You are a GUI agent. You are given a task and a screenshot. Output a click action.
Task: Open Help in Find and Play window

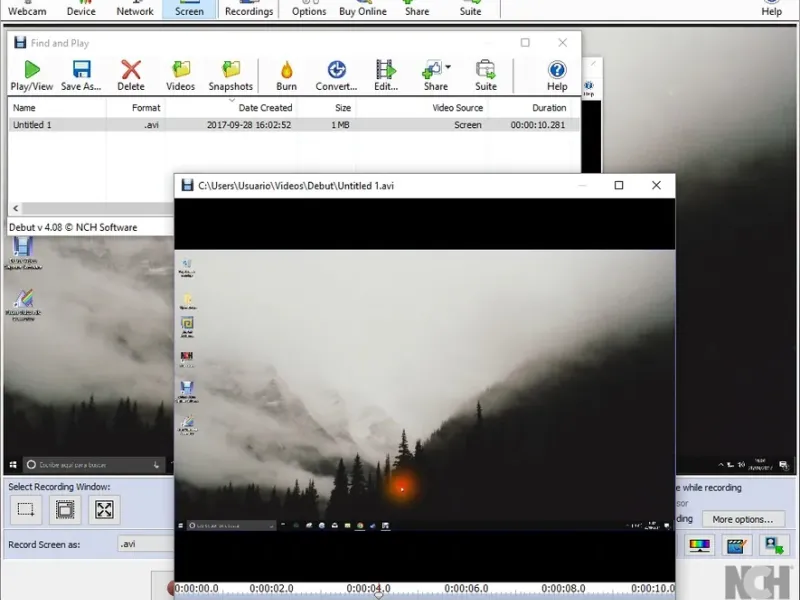point(557,76)
